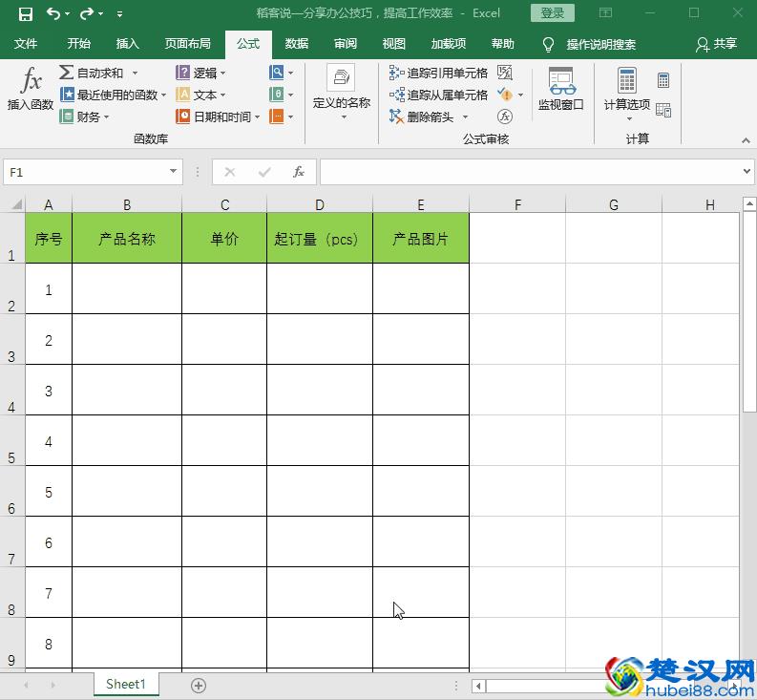The height and width of the screenshot is (700, 757).
Task: Click the calculate sheet icon
Action: tap(663, 111)
